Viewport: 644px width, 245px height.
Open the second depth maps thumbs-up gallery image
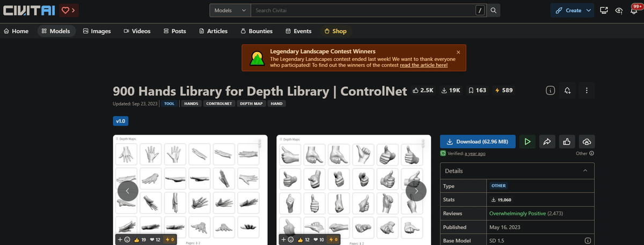(x=354, y=190)
